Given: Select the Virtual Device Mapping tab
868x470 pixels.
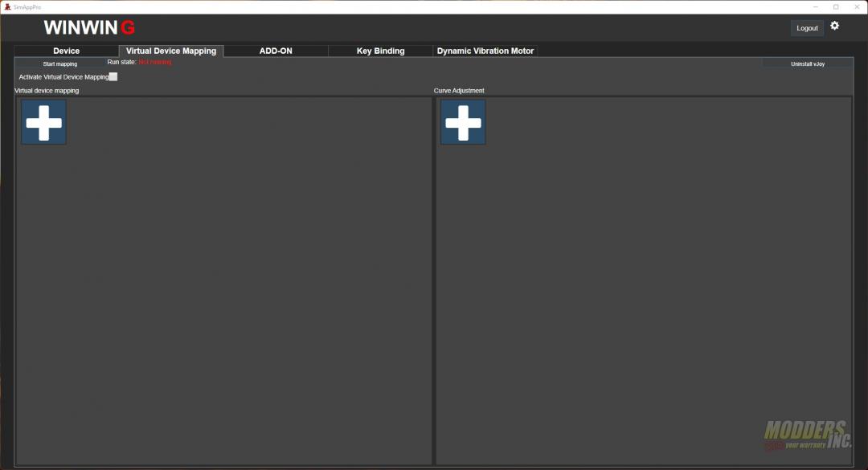Looking at the screenshot, I should [x=170, y=51].
